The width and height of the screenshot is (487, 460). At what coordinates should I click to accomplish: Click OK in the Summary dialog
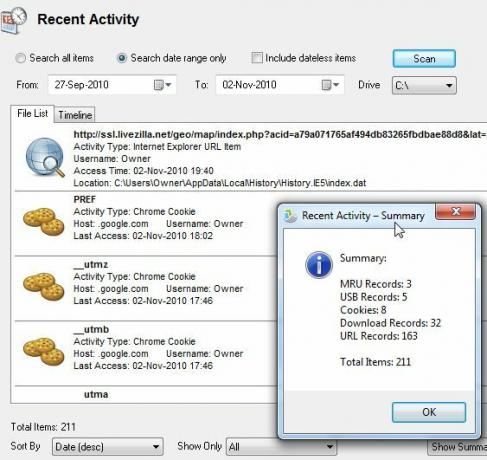pyautogui.click(x=429, y=412)
